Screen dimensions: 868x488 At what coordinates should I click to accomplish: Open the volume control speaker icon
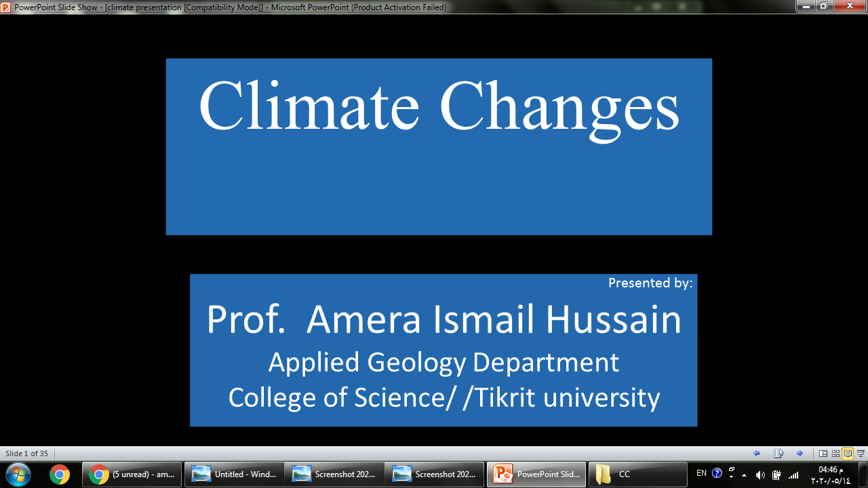click(760, 474)
